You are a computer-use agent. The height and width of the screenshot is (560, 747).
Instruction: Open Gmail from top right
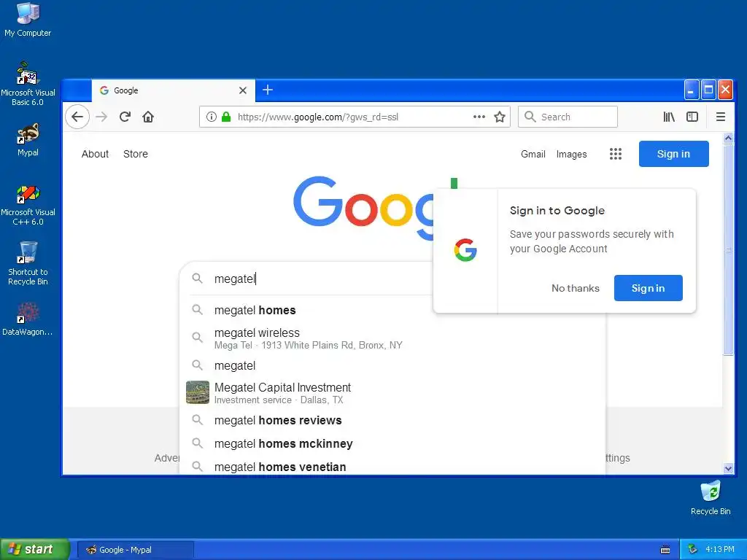[x=533, y=154]
